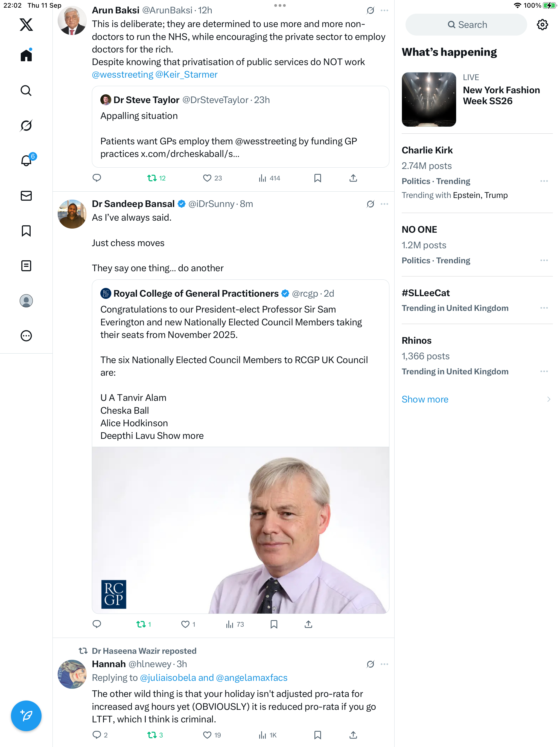Open the trends settings gear
Image resolution: width=560 pixels, height=747 pixels.
[542, 25]
